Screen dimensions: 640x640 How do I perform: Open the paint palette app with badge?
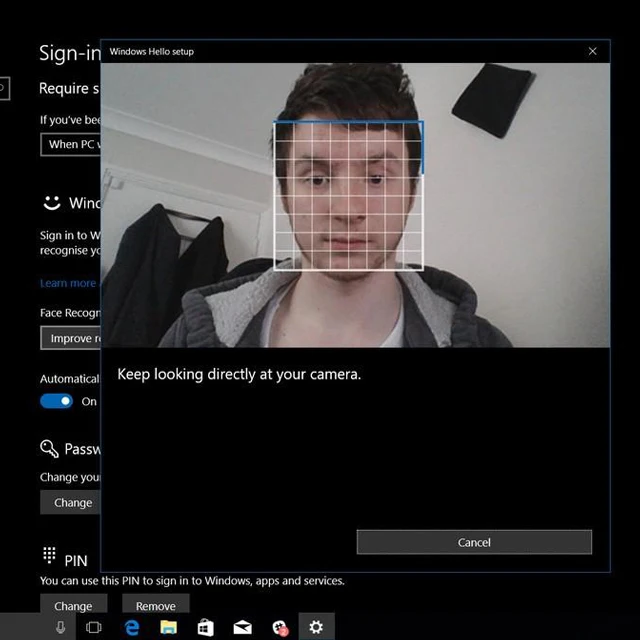coord(280,628)
